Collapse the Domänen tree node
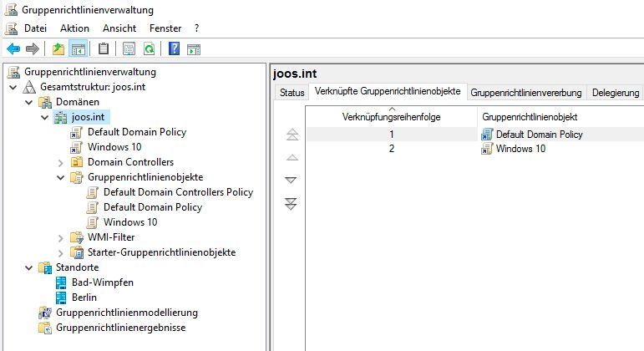This screenshot has height=351, width=644. 28,102
